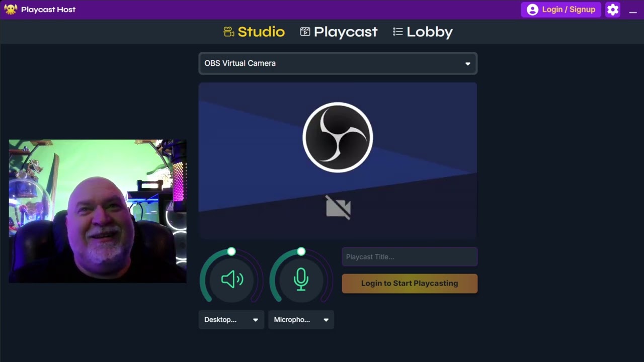The image size is (644, 362).
Task: Open the OBS Virtual Camera dropdown
Action: coord(338,63)
